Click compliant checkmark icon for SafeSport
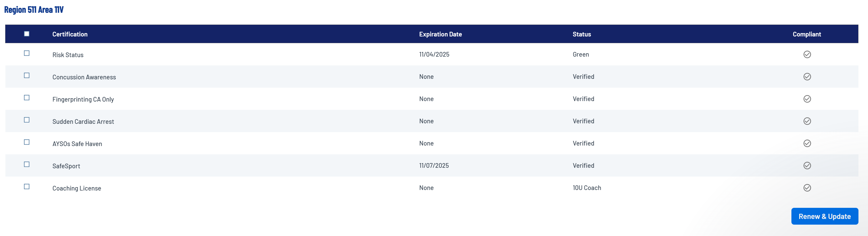Image resolution: width=868 pixels, height=236 pixels. tap(807, 165)
